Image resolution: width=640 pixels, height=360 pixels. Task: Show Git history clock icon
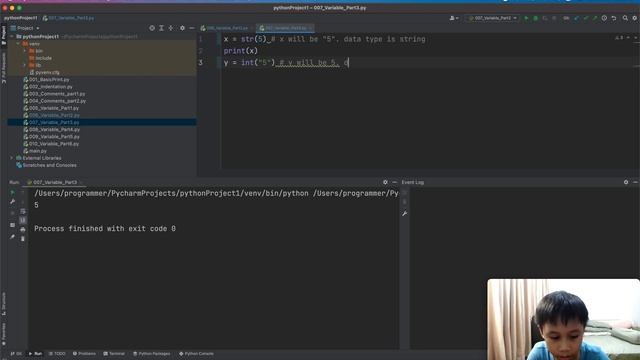(x=604, y=18)
